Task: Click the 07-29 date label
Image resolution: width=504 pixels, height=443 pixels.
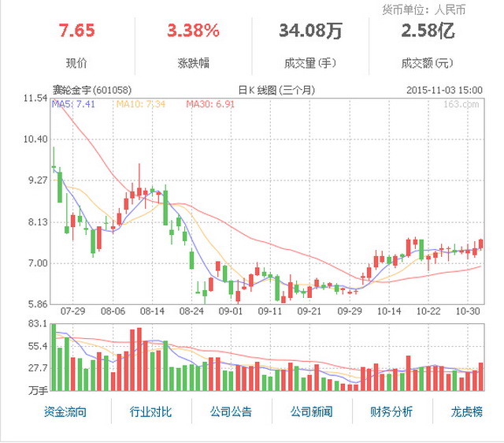Action: 73,311
